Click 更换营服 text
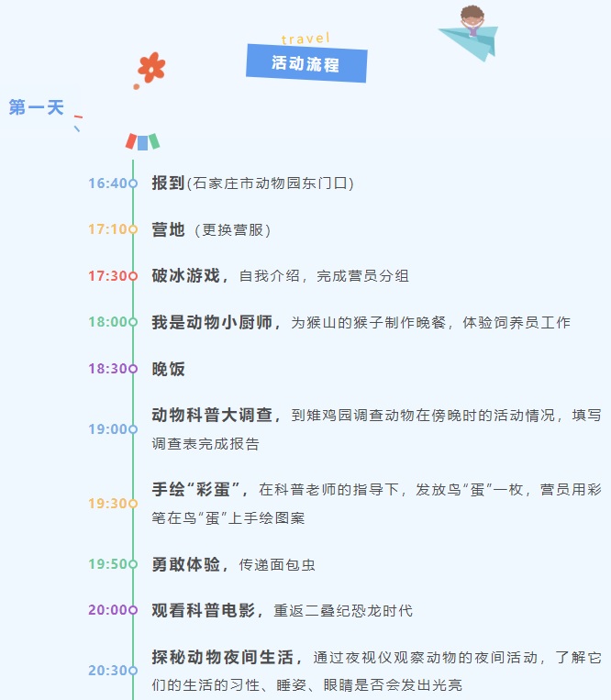 point(232,230)
